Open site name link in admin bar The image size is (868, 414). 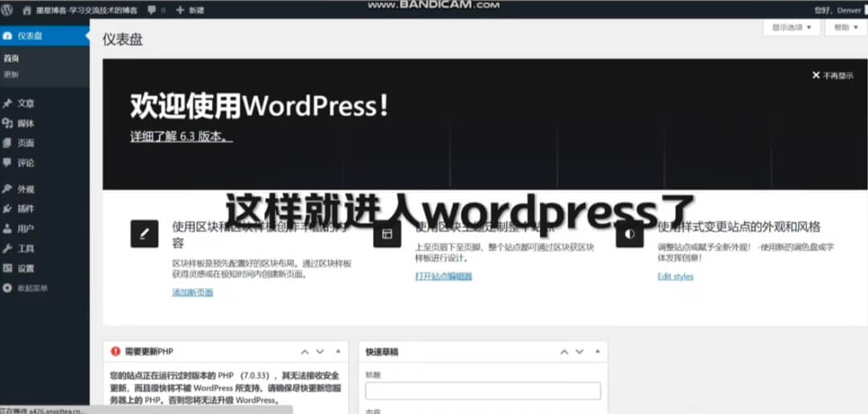[x=86, y=10]
